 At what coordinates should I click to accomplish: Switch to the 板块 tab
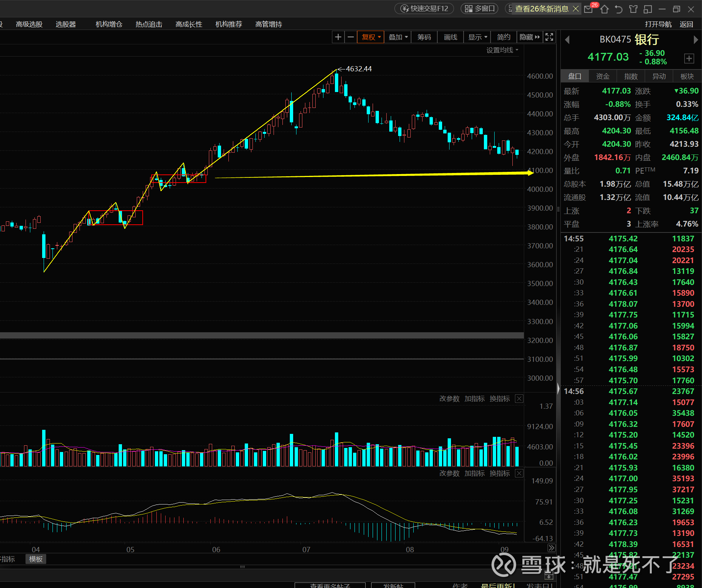point(687,76)
